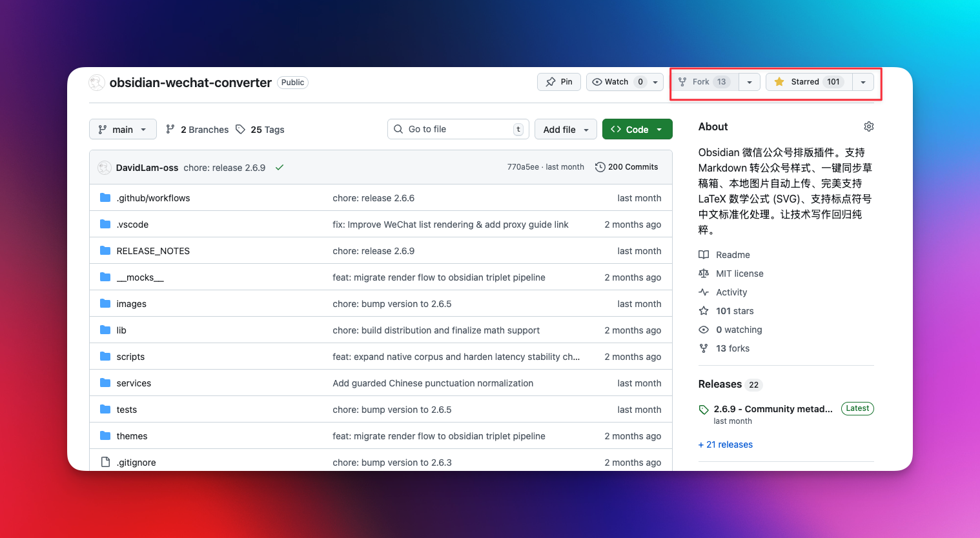
Task: Click the repository owner avatar icon
Action: (x=97, y=83)
